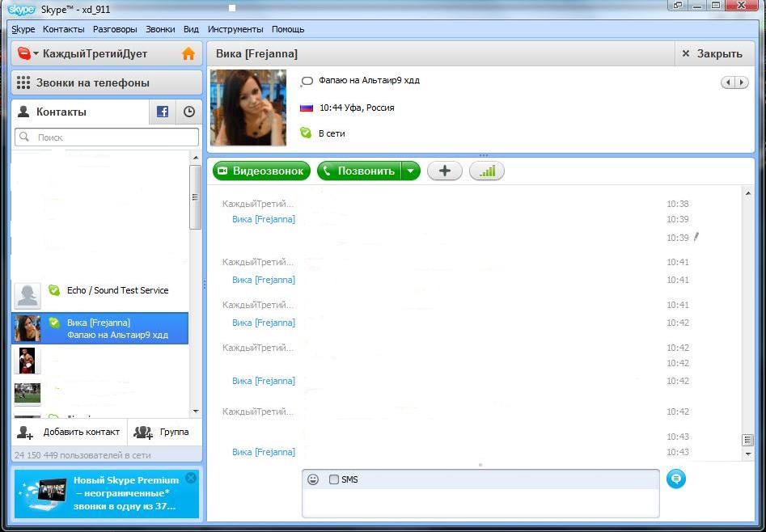
Task: Open the Помощь menu
Action: tap(288, 29)
